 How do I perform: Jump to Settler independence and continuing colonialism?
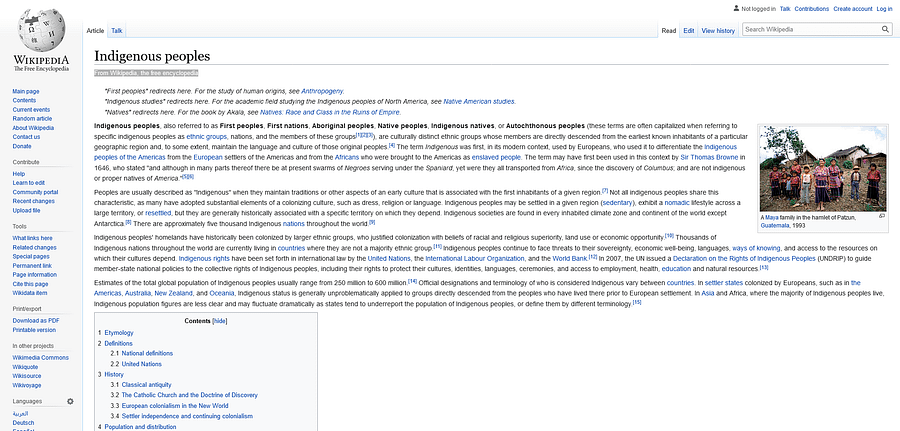pos(187,416)
